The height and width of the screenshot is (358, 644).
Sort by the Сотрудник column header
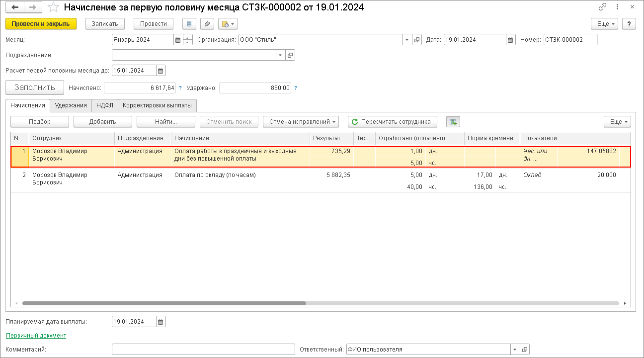point(72,138)
